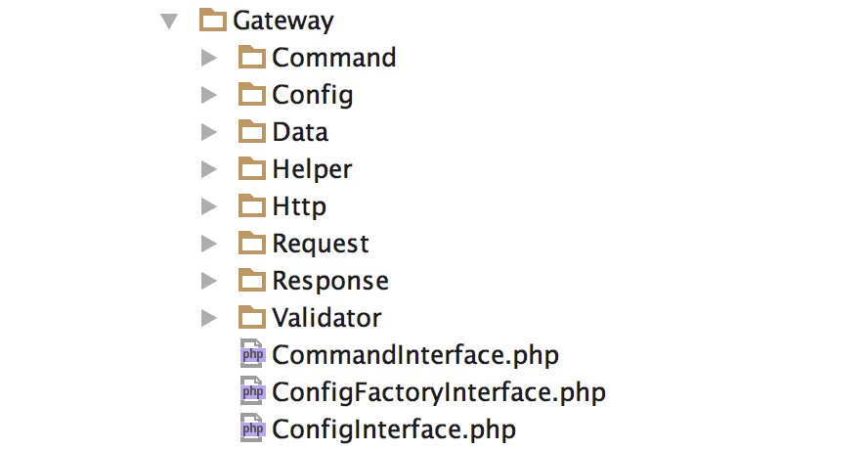Select the ConfigFactoryInterface.php file name
868x450 pixels.
coord(439,392)
